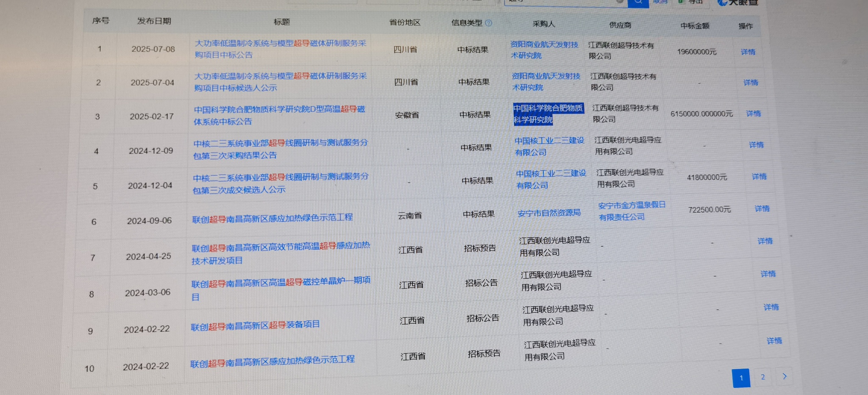The height and width of the screenshot is (395, 868).
Task: Click the 标题 column header
Action: coord(282,22)
